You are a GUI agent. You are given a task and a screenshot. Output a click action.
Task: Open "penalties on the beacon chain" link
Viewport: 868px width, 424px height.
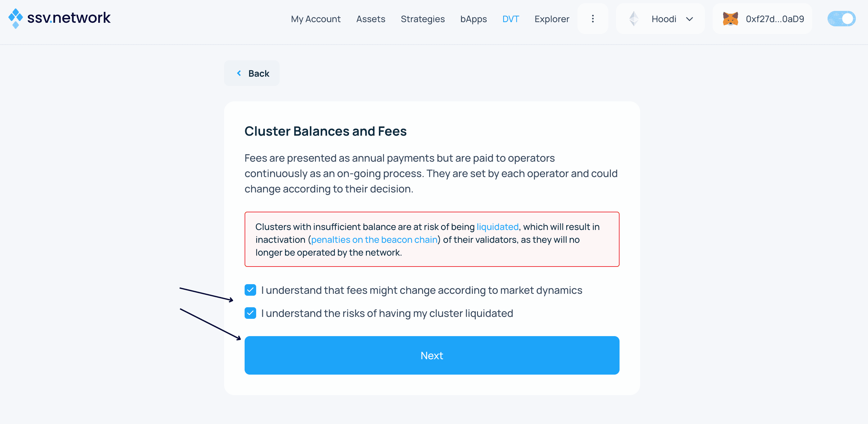374,240
